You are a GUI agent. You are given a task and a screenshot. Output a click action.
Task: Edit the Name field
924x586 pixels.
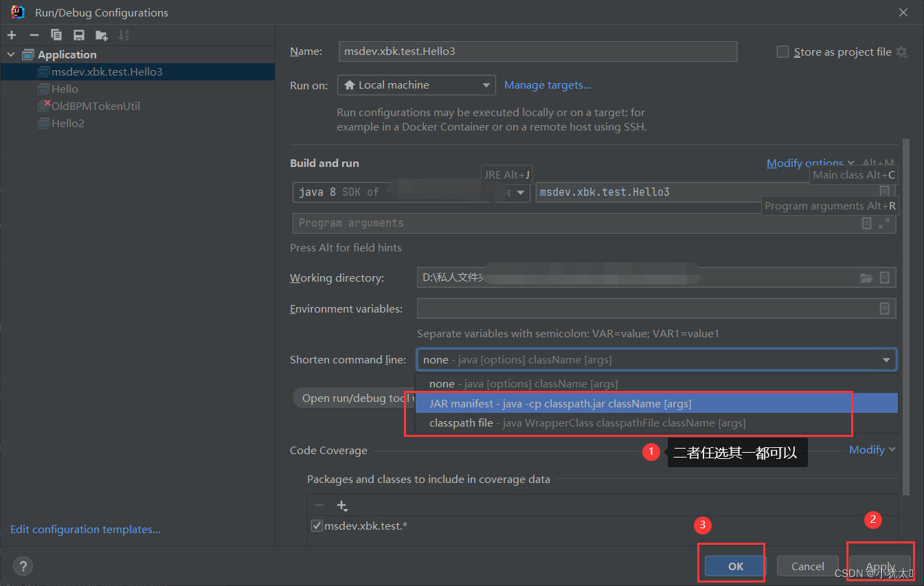tap(538, 52)
